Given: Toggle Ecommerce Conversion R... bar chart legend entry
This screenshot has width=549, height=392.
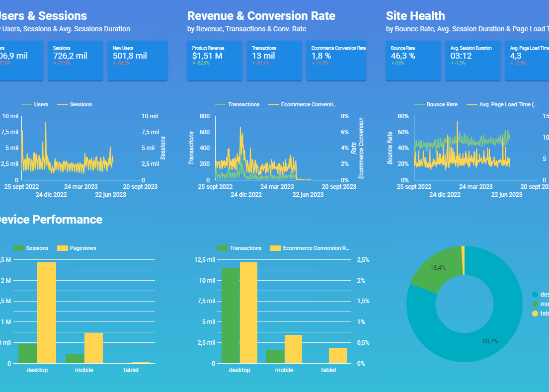Looking at the screenshot, I should tap(310, 248).
